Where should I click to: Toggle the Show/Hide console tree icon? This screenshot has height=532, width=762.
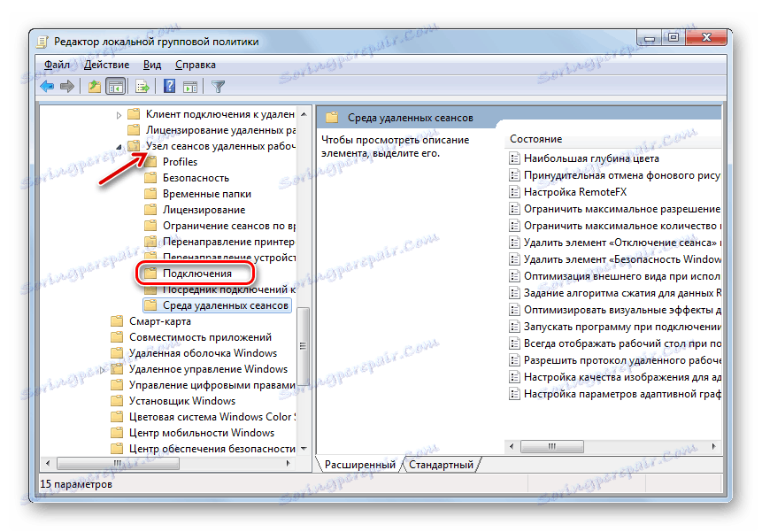click(x=116, y=87)
